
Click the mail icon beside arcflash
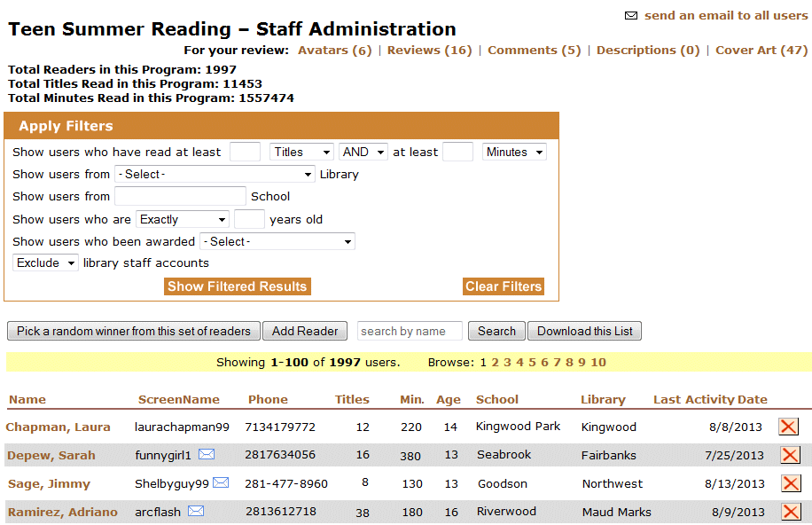(196, 511)
